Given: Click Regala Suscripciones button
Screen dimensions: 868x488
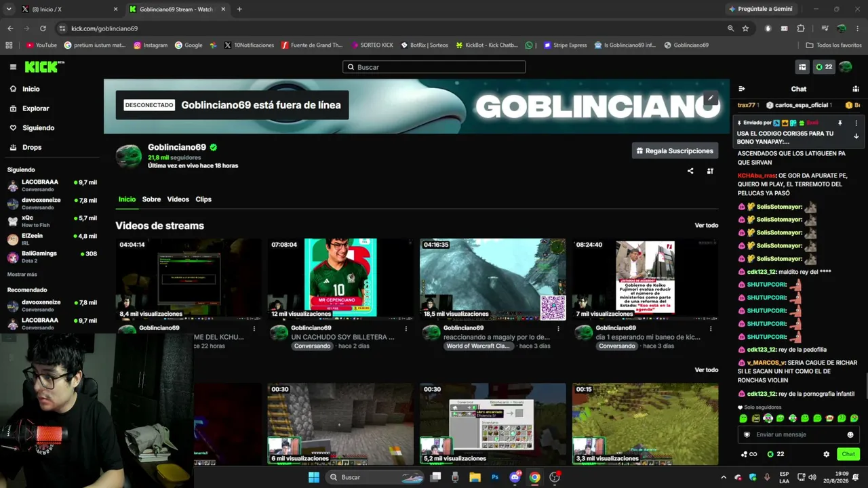Looking at the screenshot, I should [675, 150].
